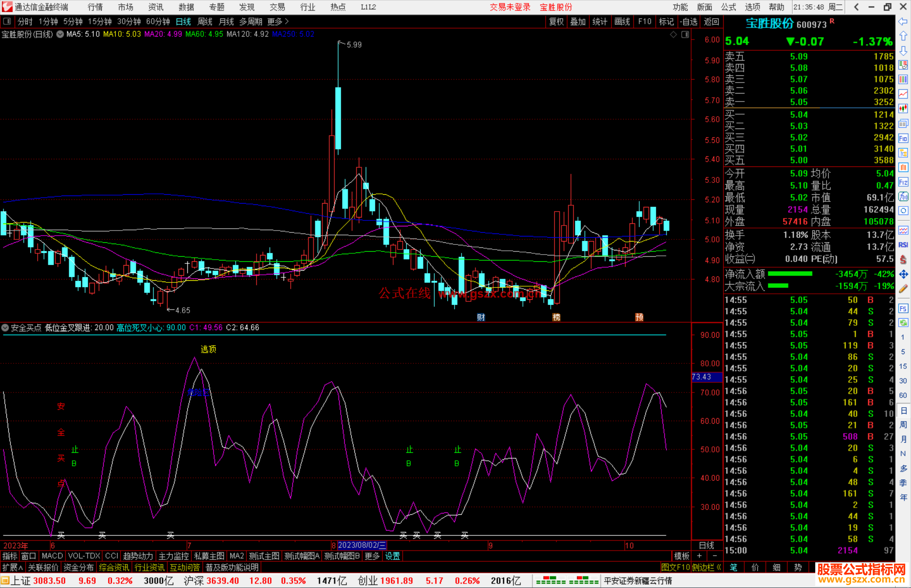Screen dimensions: 911x588
Task: Click the 复权 button
Action: point(556,21)
